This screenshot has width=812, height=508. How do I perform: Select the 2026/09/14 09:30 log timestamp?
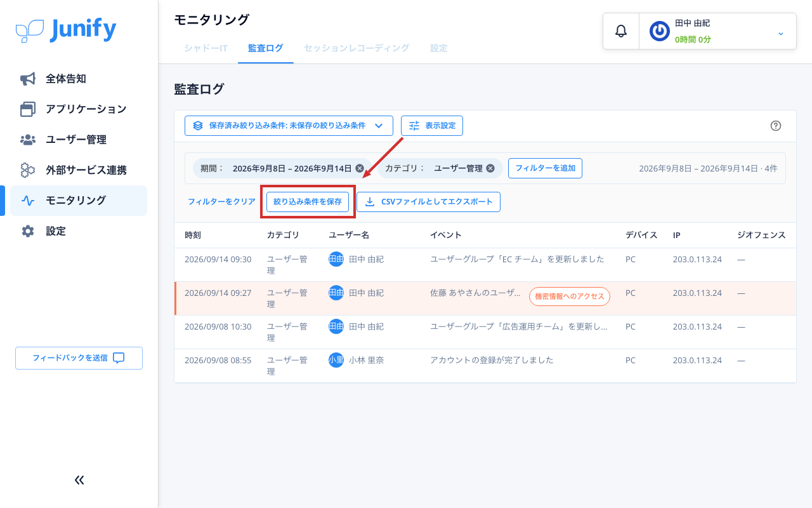tap(218, 259)
